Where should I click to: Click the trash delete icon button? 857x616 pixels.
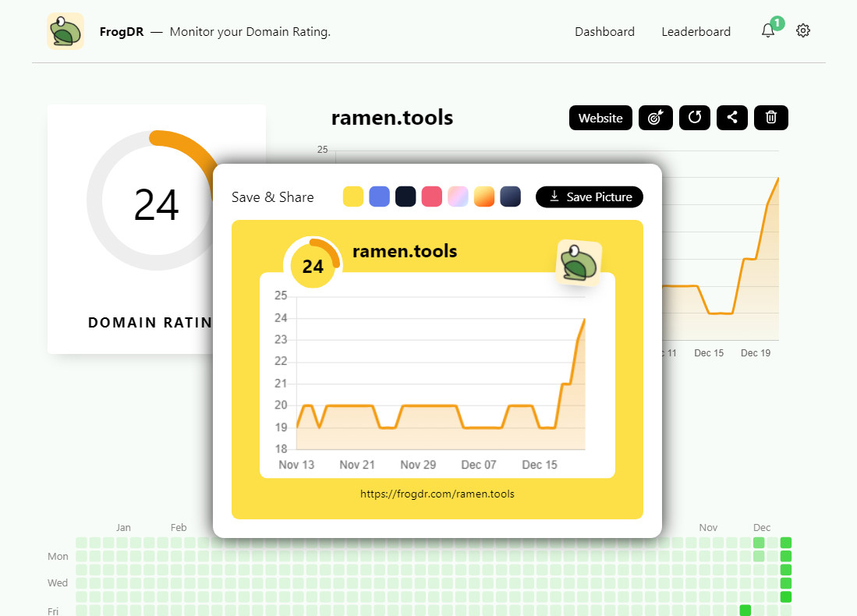[770, 118]
